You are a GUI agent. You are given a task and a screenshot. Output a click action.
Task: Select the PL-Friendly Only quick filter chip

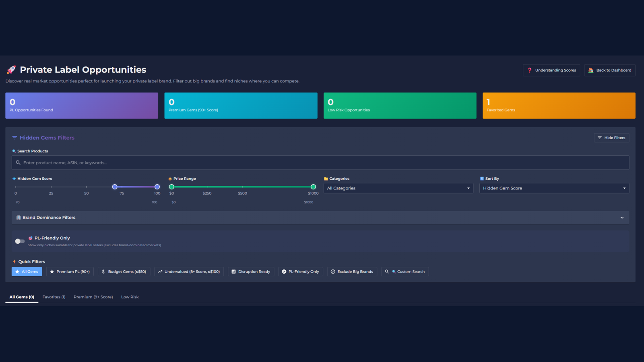[x=300, y=272]
